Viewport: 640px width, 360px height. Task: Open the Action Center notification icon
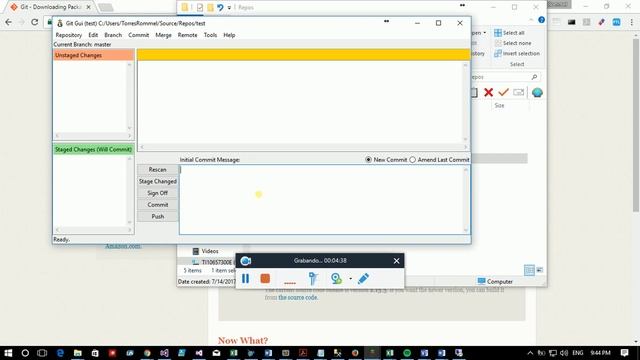point(624,353)
